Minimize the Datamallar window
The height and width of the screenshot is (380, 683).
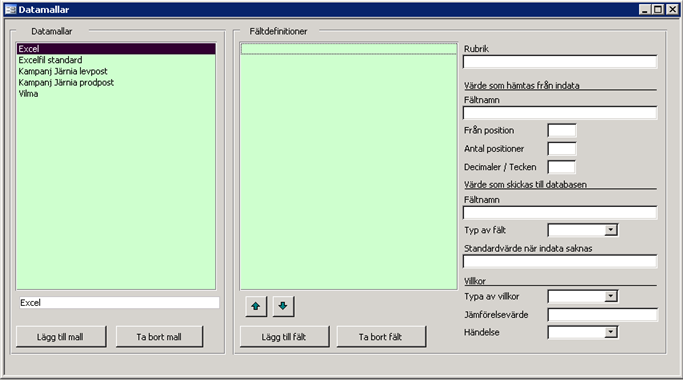(645, 10)
